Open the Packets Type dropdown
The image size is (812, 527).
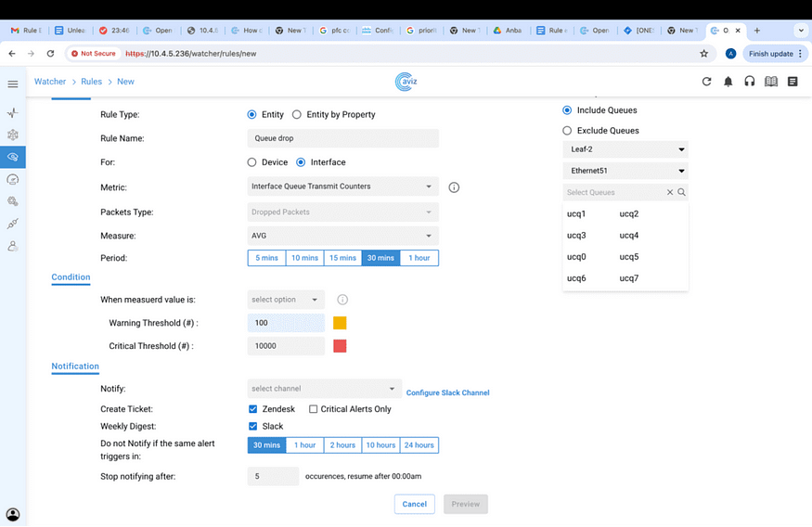tap(342, 212)
